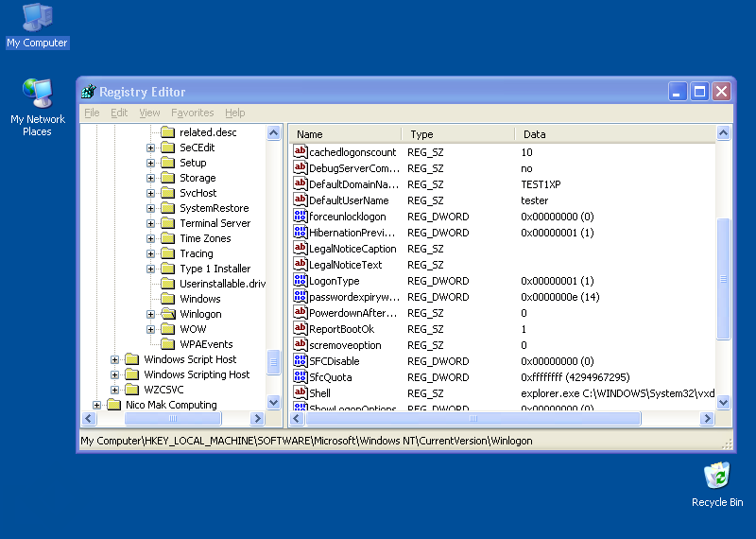This screenshot has width=756, height=539.
Task: Sort values by the Name column header
Action: click(x=345, y=134)
